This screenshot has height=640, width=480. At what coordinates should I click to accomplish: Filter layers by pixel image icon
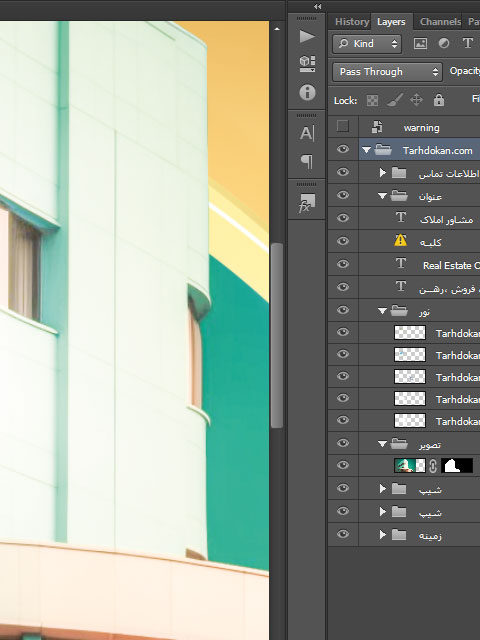pos(420,44)
